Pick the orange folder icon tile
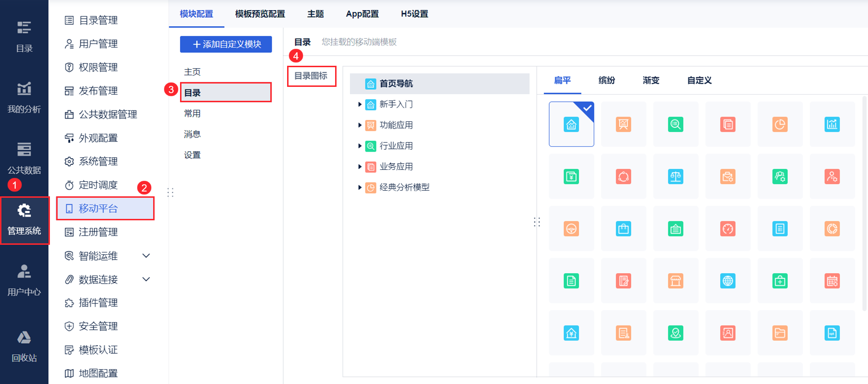Screen dimensions: 868x384 click(x=780, y=333)
